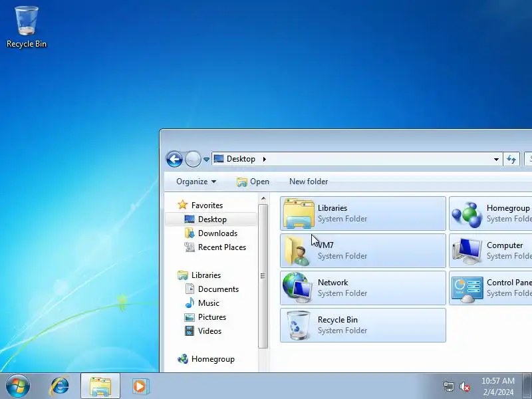The width and height of the screenshot is (532, 399).
Task: Click Recent Places icon in sidebar
Action: click(190, 247)
